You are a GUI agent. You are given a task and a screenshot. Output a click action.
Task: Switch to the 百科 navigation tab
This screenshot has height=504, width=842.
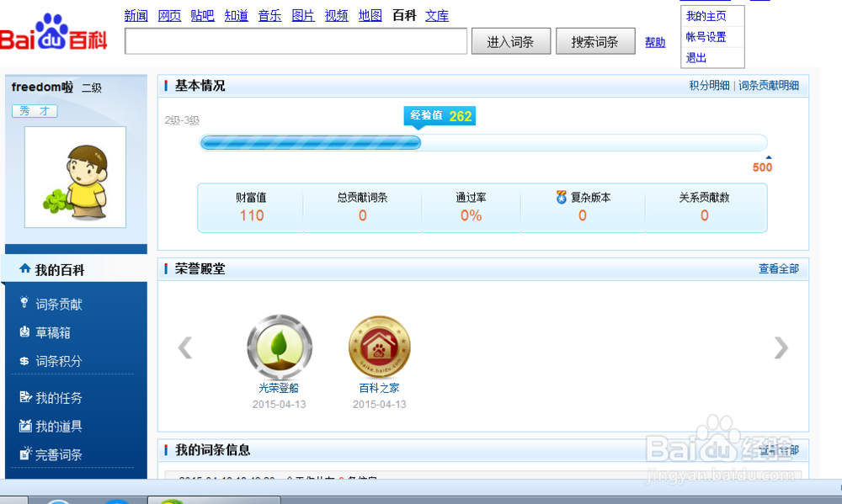pyautogui.click(x=404, y=15)
